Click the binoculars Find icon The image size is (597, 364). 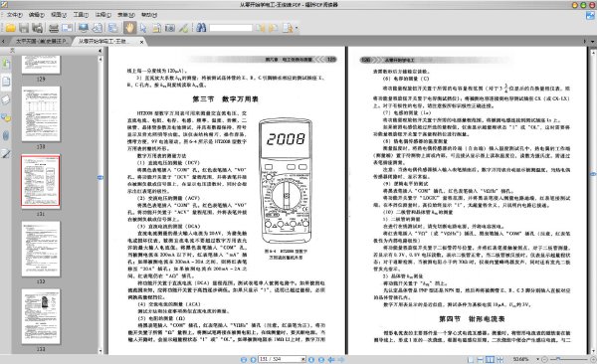201,28
